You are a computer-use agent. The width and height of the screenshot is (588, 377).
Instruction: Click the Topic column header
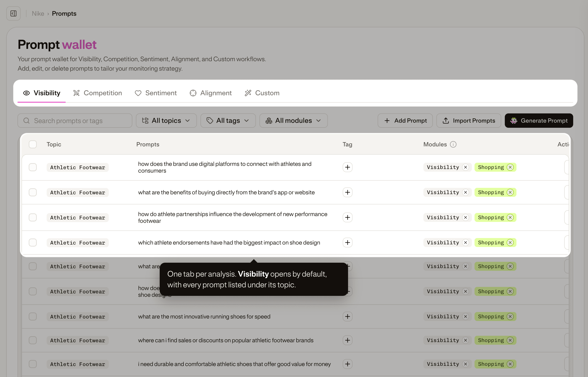point(54,144)
